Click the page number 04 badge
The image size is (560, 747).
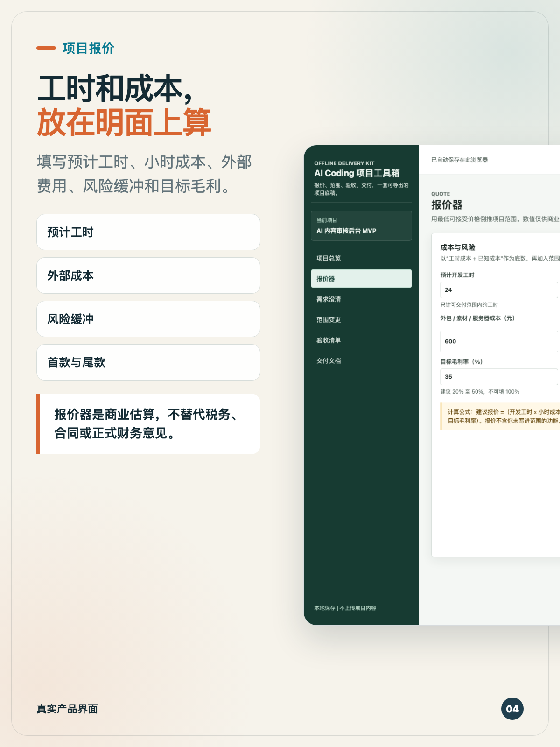(x=512, y=709)
